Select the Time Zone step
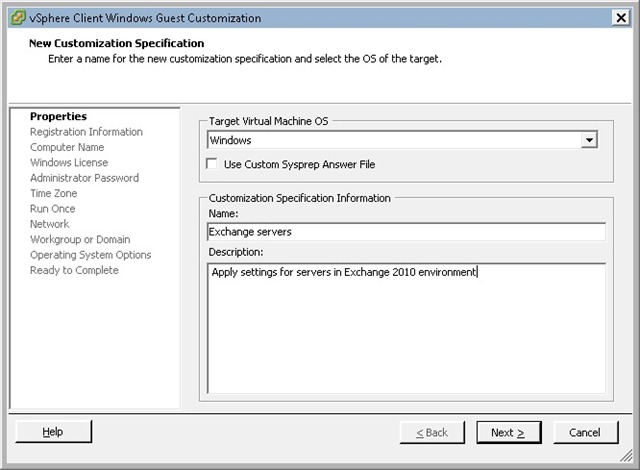This screenshot has width=640, height=470. [53, 194]
